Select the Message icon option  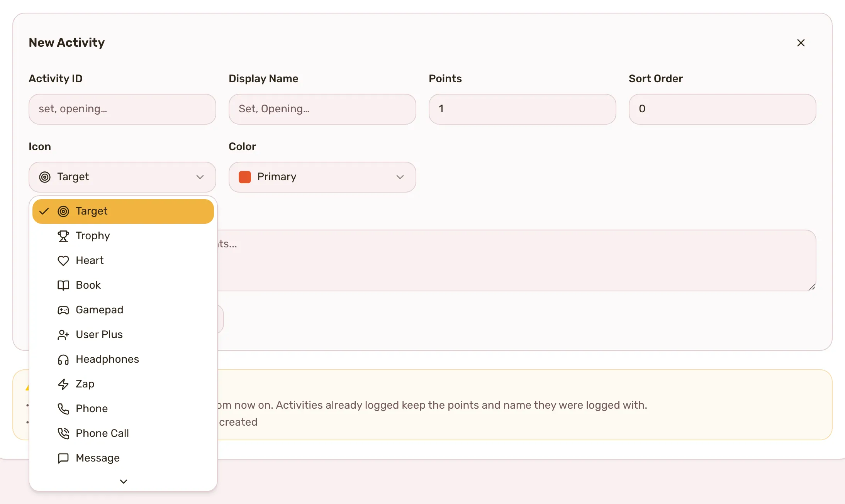[123, 458]
